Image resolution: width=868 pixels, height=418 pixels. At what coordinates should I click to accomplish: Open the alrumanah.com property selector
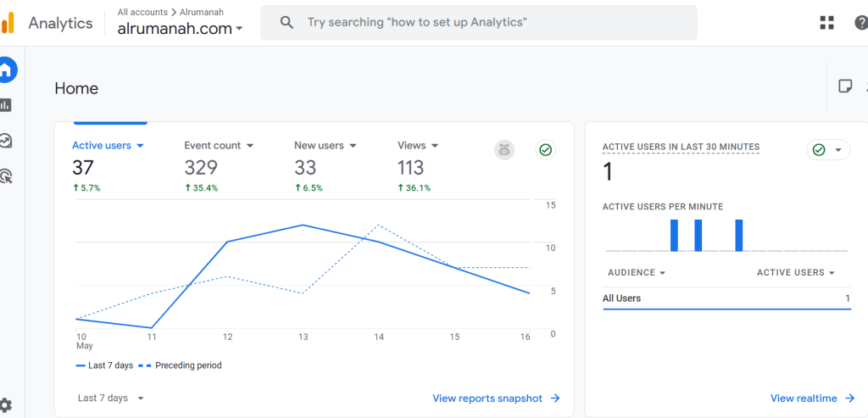(180, 29)
